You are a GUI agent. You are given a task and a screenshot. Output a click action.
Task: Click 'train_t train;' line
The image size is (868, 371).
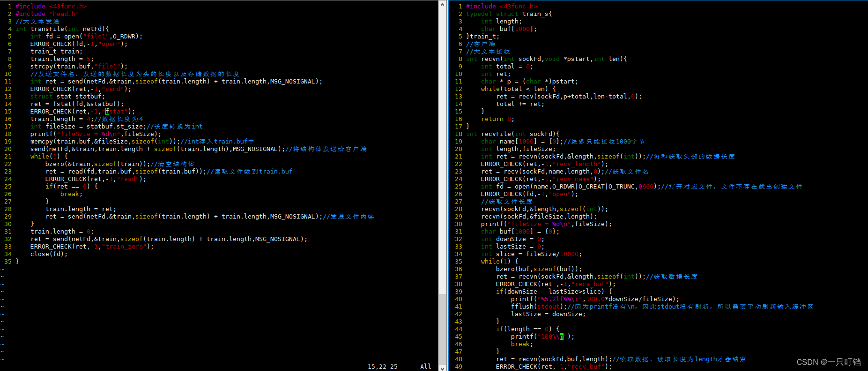pyautogui.click(x=57, y=52)
